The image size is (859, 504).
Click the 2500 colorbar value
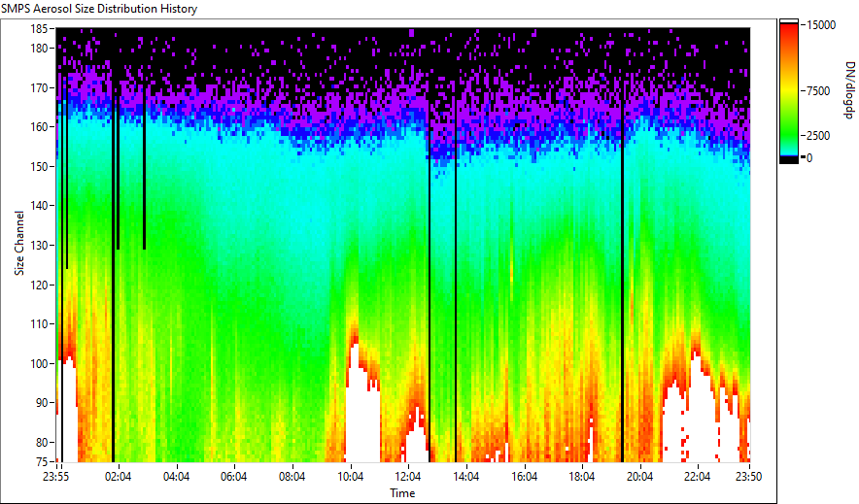(818, 136)
